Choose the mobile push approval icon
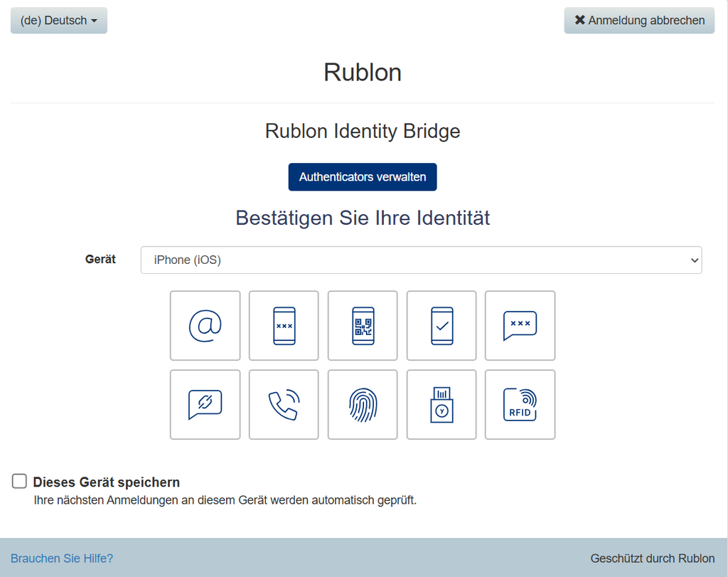This screenshot has width=728, height=577. point(441,326)
